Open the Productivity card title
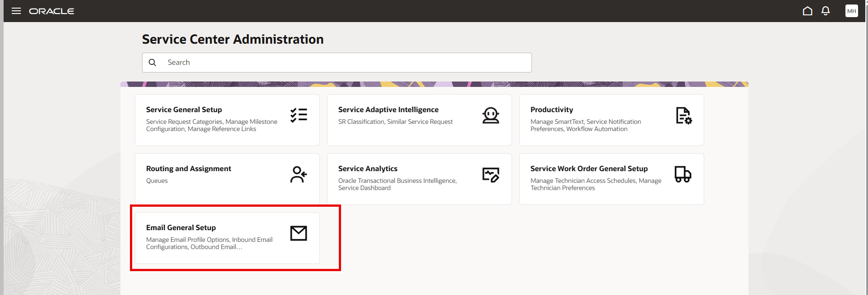Screen dimensions: 868x295 click(551, 109)
